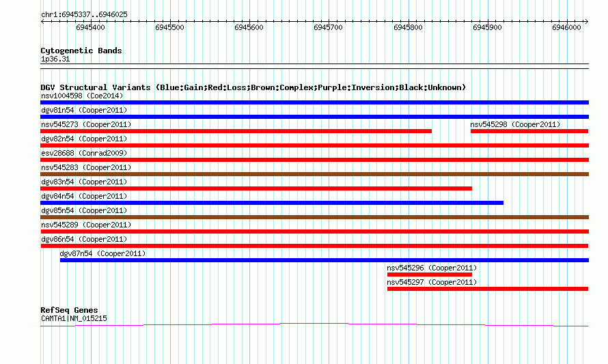The width and height of the screenshot is (608, 364).
Task: Open the nsv545297 (Cooper2011) label
Action: [432, 282]
